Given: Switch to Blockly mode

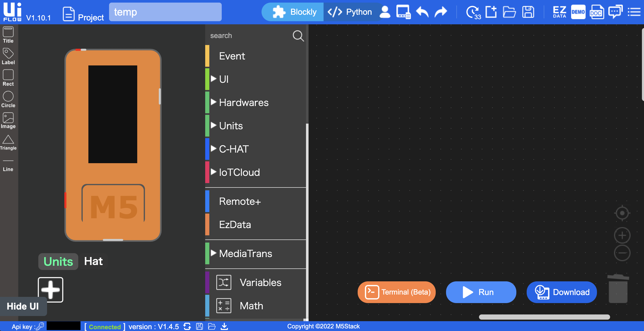Looking at the screenshot, I should pos(295,12).
